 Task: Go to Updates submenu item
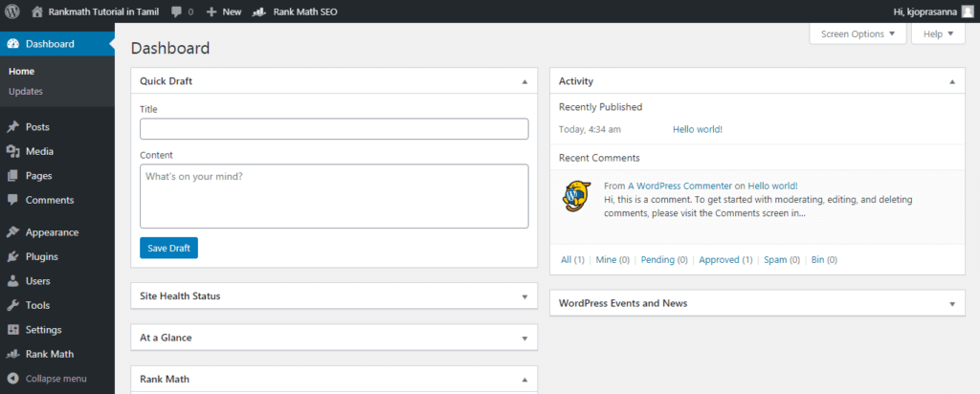tap(26, 91)
